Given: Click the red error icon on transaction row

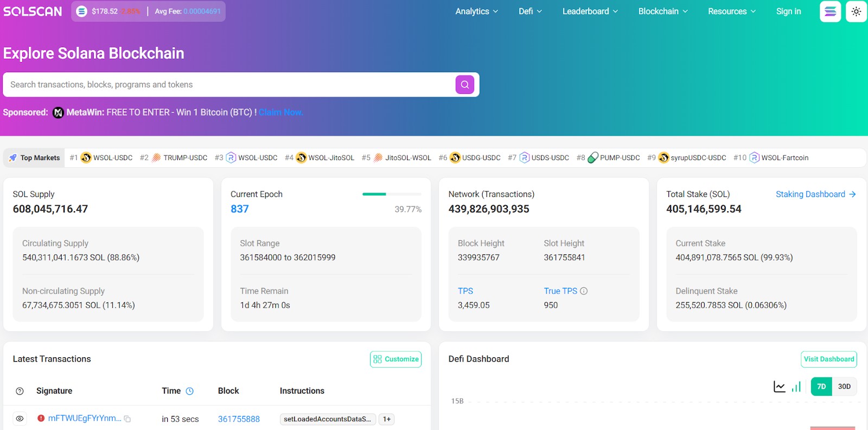Looking at the screenshot, I should coord(41,418).
